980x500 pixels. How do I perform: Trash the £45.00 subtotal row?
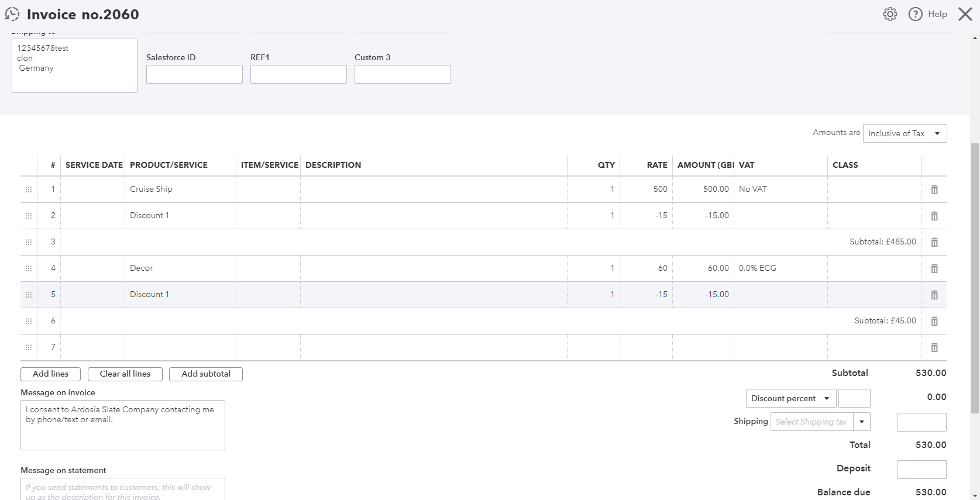click(x=934, y=321)
